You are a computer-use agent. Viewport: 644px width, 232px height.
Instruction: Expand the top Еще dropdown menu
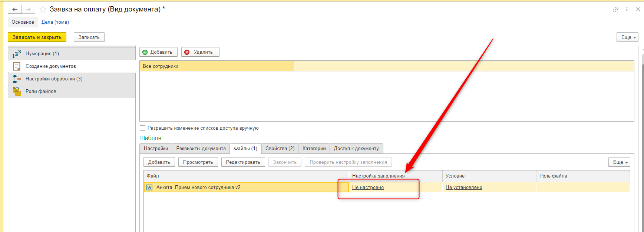tap(627, 37)
